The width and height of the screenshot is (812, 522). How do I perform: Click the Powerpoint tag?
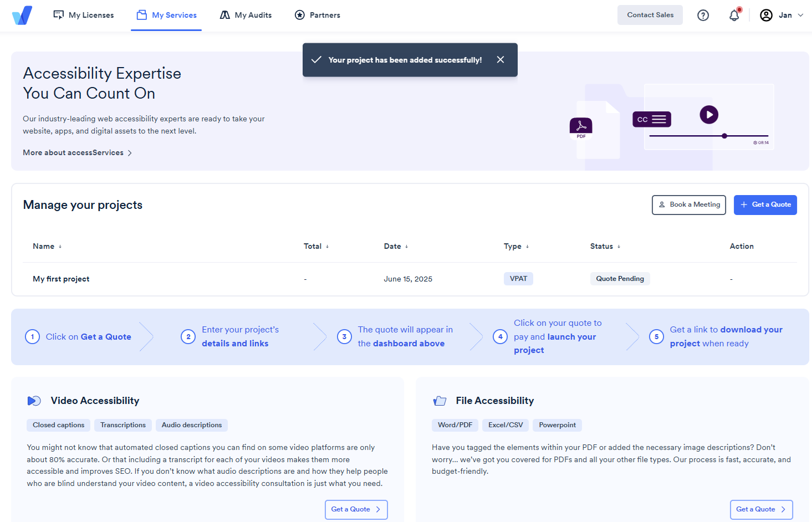pos(557,425)
